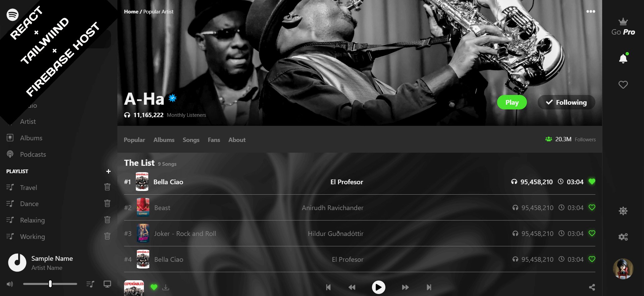The image size is (644, 296).
Task: Open Podcasts in the sidebar
Action: [33, 154]
